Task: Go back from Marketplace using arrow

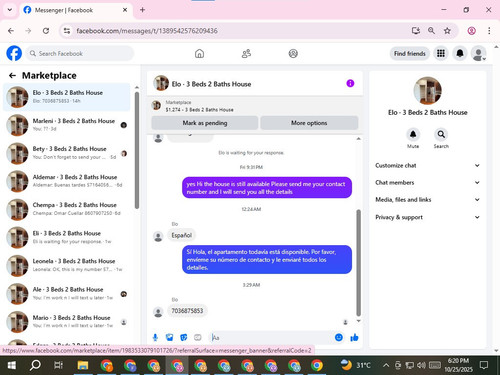Action: [x=12, y=76]
